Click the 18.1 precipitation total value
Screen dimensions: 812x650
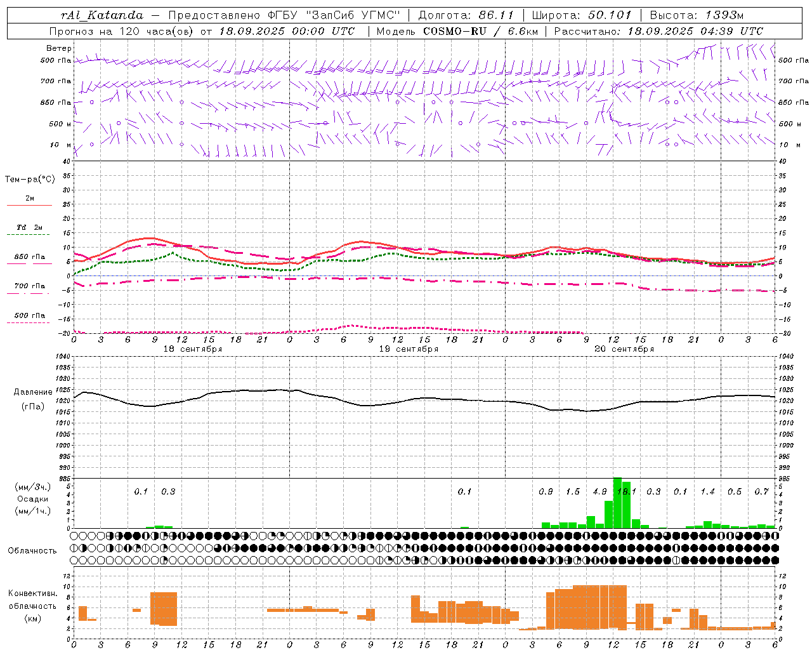[627, 492]
